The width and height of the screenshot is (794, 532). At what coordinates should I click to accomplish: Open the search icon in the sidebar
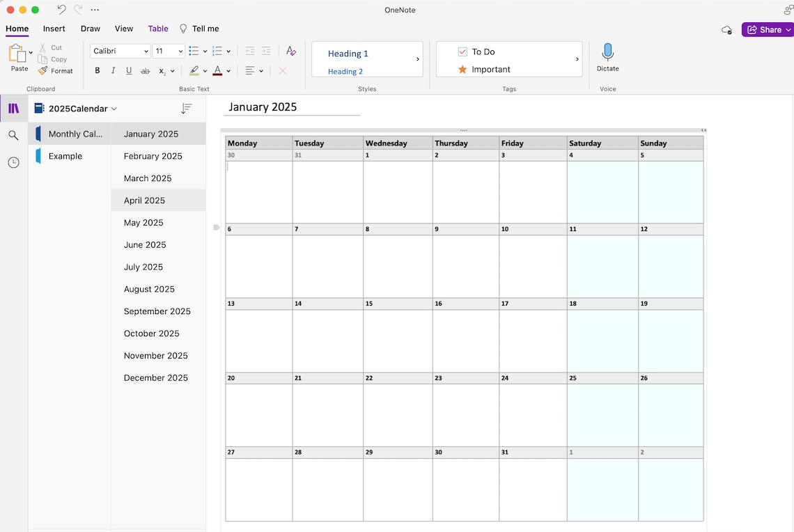click(13, 135)
